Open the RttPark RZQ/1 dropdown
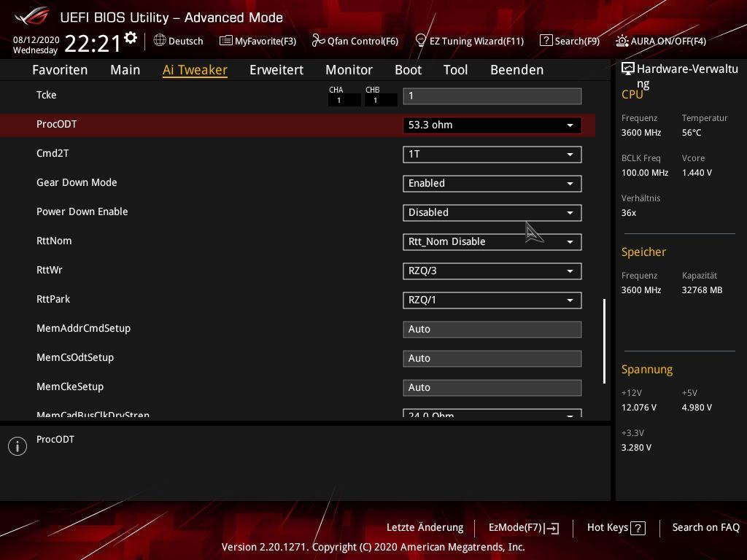 point(492,300)
